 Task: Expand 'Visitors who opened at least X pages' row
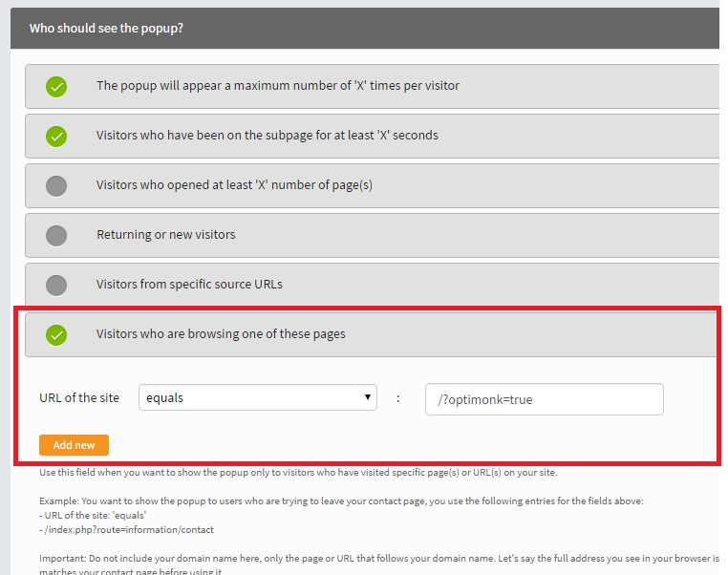(x=372, y=185)
